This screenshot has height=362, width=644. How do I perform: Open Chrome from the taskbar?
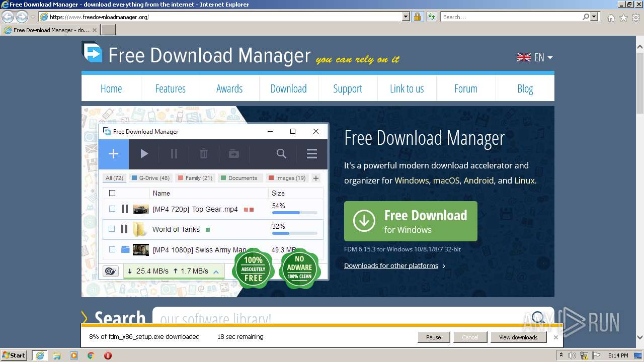click(x=91, y=355)
